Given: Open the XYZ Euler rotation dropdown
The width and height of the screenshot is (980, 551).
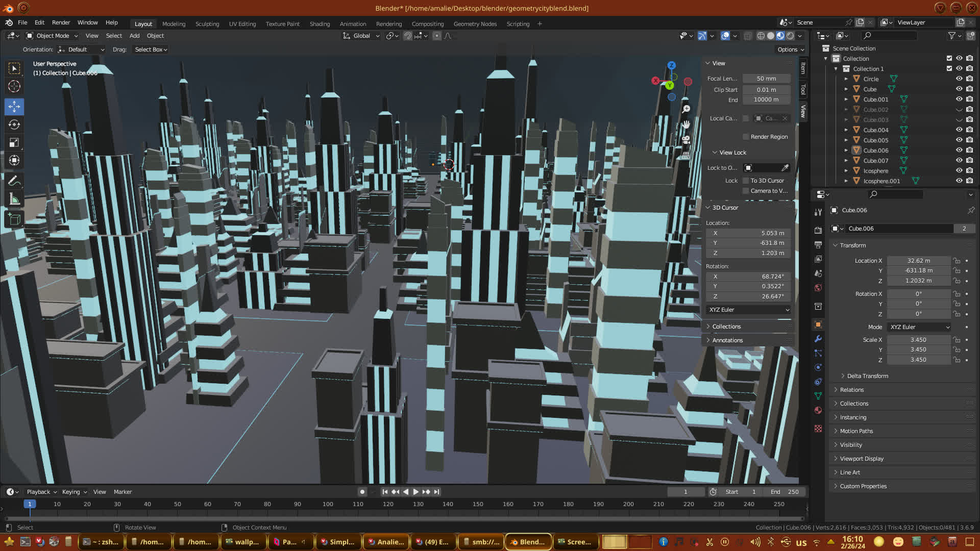Looking at the screenshot, I should pyautogui.click(x=748, y=310).
